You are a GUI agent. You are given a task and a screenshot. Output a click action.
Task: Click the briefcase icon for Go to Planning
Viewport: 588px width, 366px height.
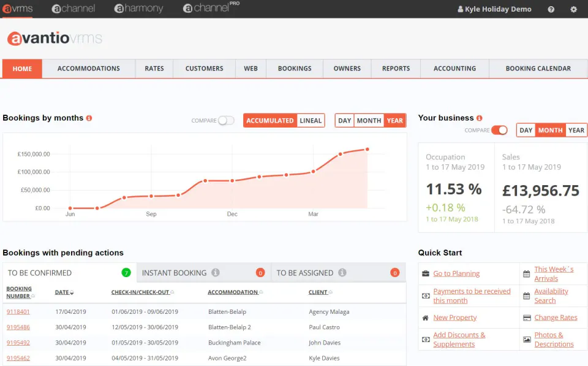tap(425, 273)
